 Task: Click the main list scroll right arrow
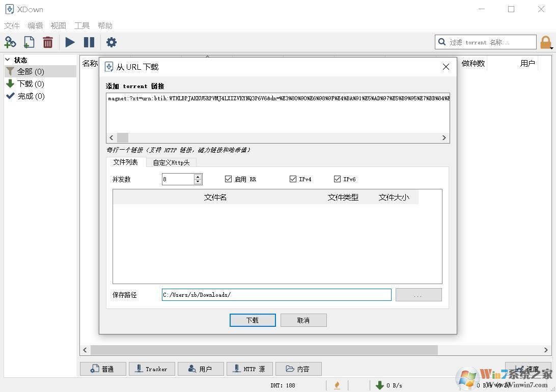546,350
